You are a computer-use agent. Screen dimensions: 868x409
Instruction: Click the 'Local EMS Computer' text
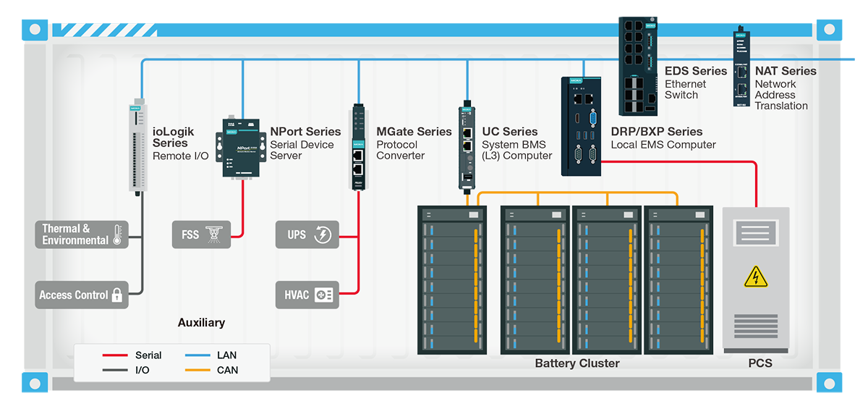663,145
